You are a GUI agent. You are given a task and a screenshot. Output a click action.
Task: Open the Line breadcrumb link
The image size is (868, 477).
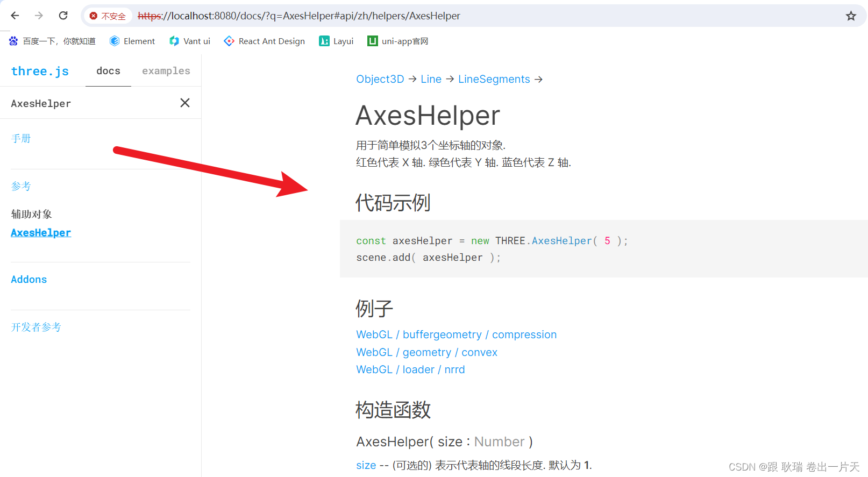[x=431, y=79]
